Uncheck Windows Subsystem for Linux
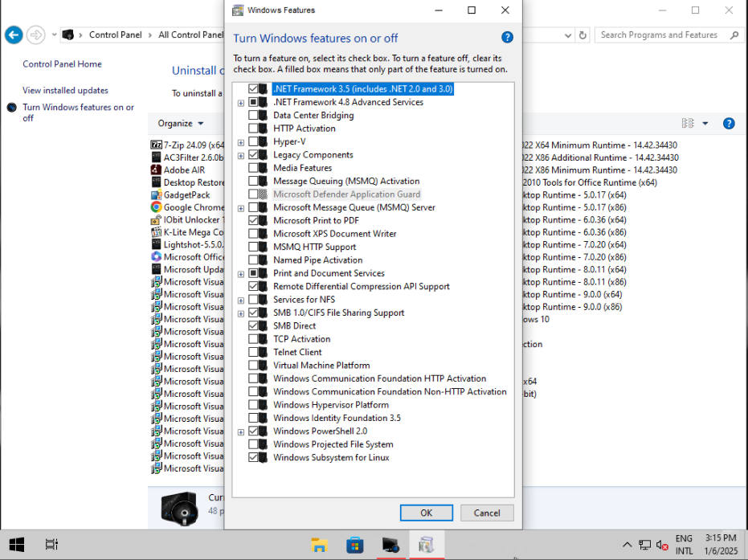748x560 pixels. tap(253, 457)
